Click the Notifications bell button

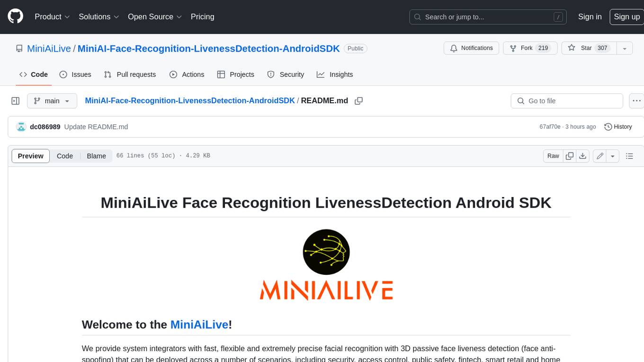(x=471, y=48)
